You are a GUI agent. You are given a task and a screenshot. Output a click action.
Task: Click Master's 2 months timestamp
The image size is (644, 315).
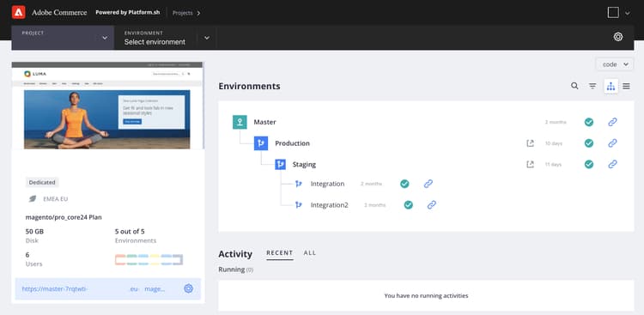556,122
